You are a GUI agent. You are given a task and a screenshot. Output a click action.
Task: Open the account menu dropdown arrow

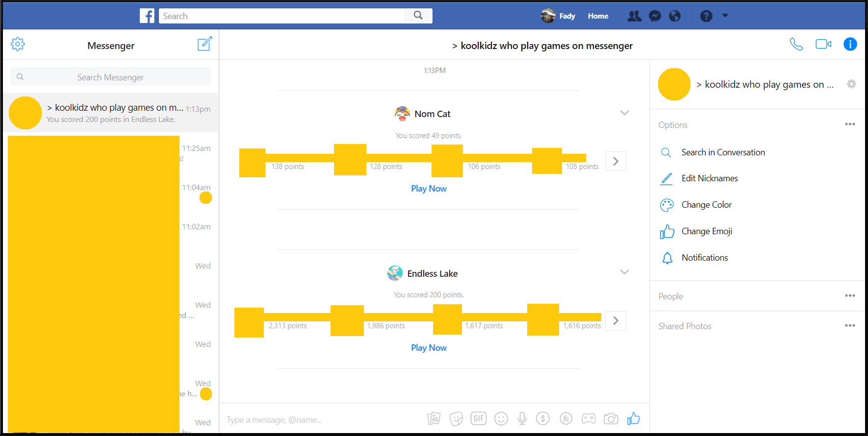[725, 16]
